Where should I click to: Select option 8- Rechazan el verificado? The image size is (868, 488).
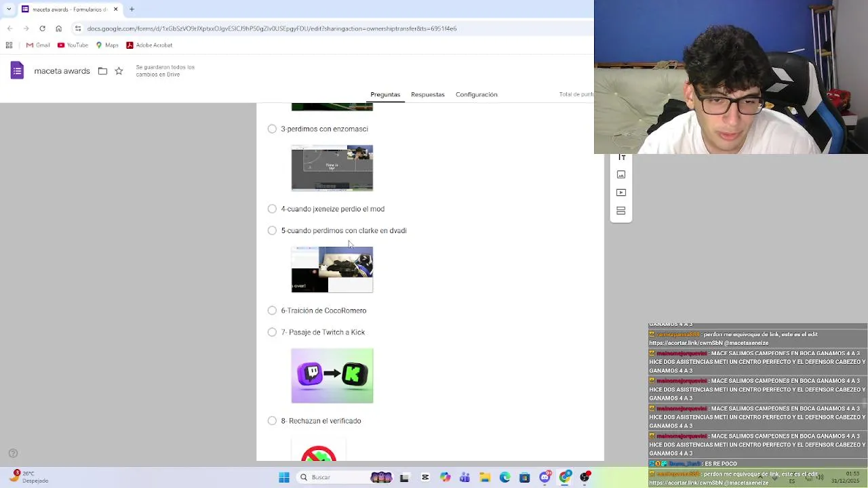point(272,421)
